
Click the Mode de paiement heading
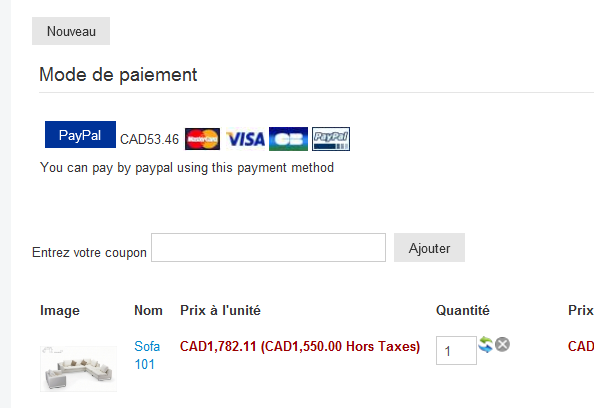click(118, 74)
